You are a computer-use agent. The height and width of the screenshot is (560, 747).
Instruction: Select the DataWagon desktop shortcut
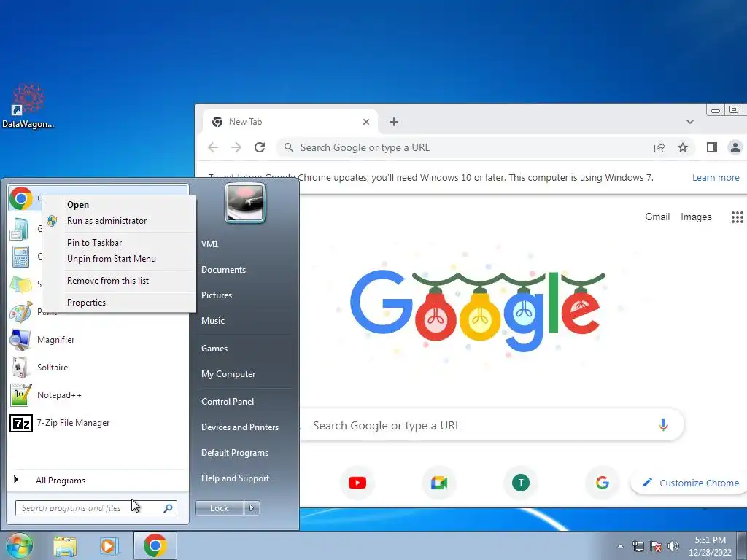28,107
